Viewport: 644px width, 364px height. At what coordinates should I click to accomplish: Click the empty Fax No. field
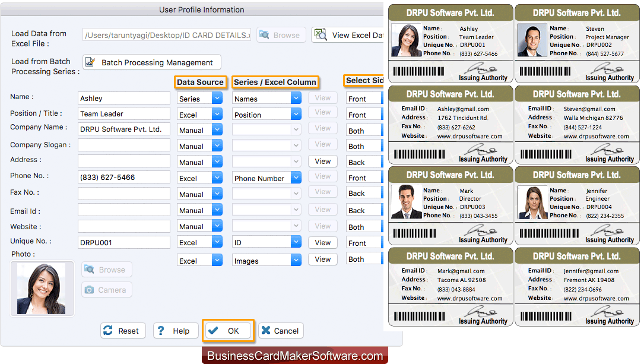[x=123, y=194]
